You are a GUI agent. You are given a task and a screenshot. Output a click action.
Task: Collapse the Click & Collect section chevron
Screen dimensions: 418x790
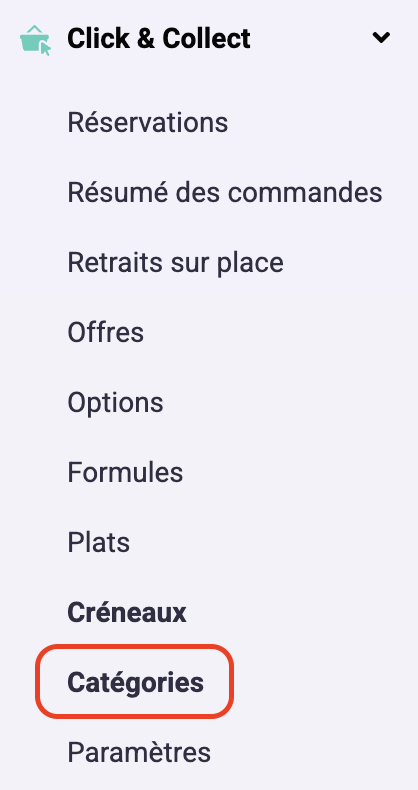pyautogui.click(x=381, y=37)
